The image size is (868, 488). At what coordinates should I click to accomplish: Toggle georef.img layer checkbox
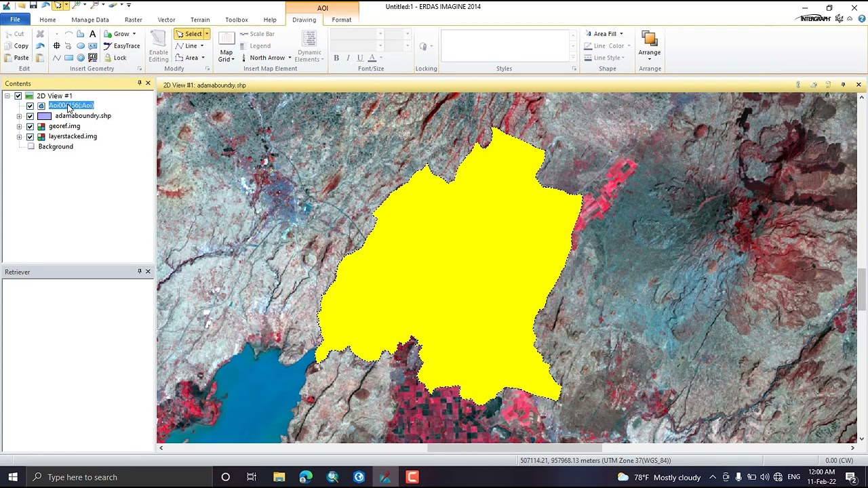tap(30, 126)
